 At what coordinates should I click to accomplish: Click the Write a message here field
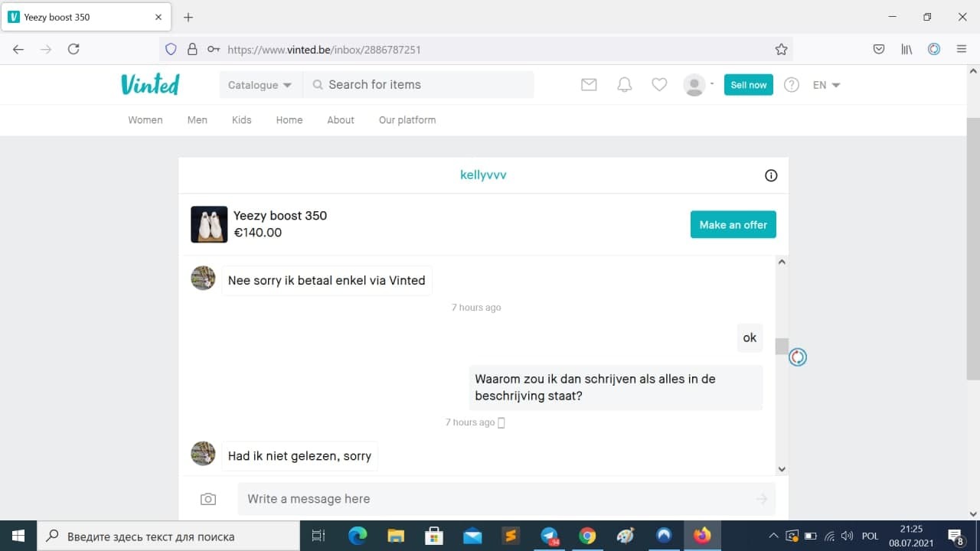click(507, 499)
